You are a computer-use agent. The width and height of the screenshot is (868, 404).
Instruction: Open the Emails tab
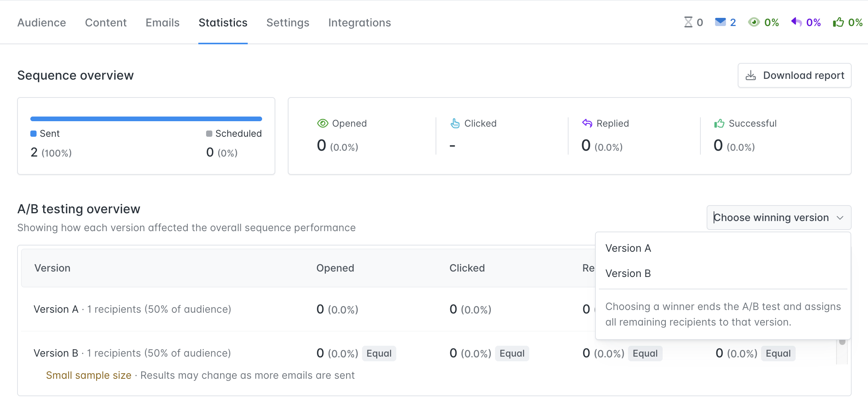click(162, 23)
